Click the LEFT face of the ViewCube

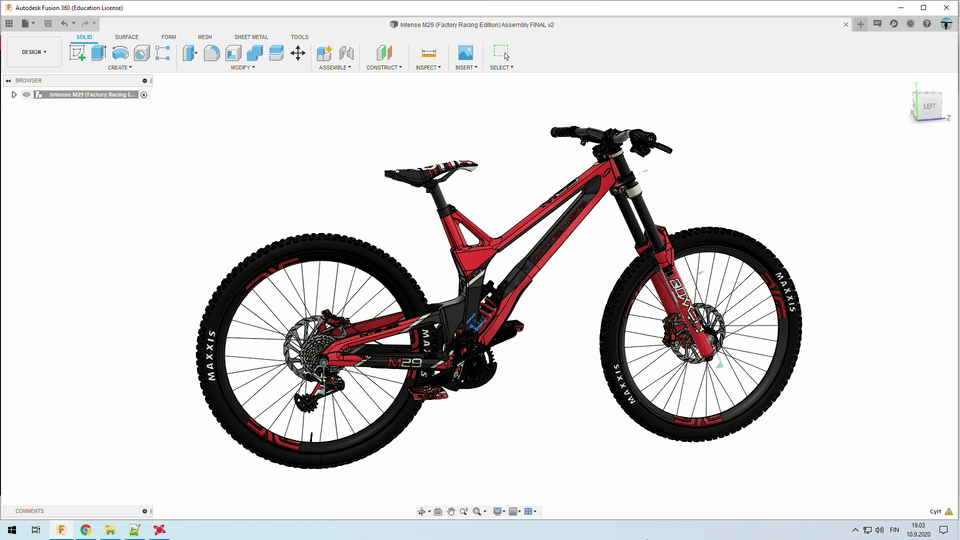point(929,106)
